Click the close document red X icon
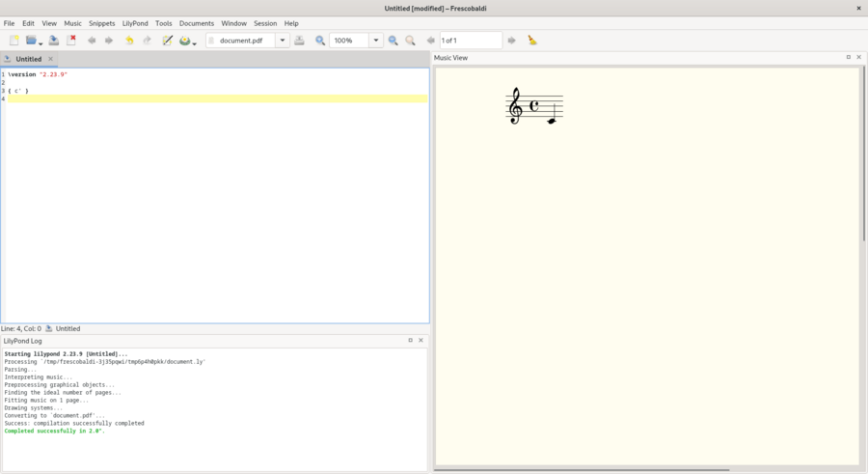 click(x=71, y=41)
